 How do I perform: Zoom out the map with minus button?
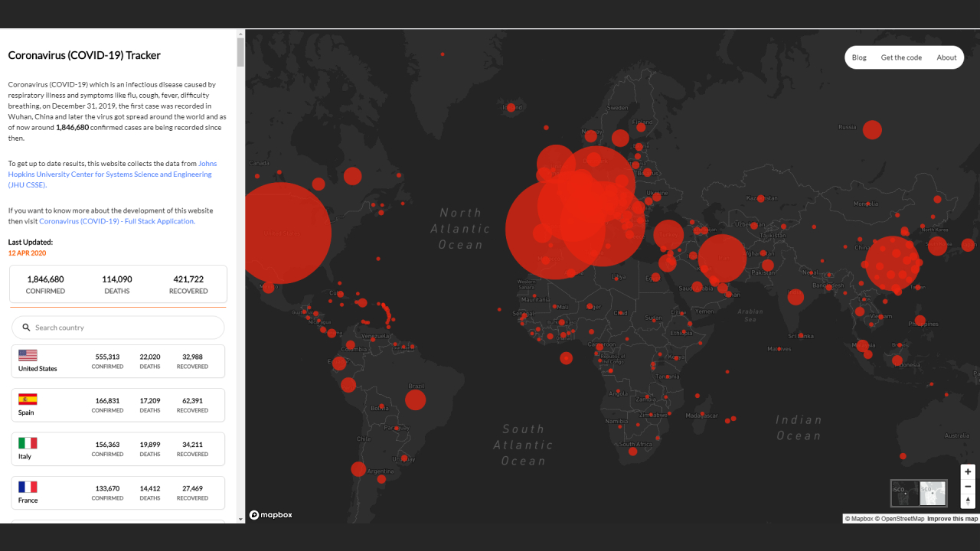coord(968,487)
